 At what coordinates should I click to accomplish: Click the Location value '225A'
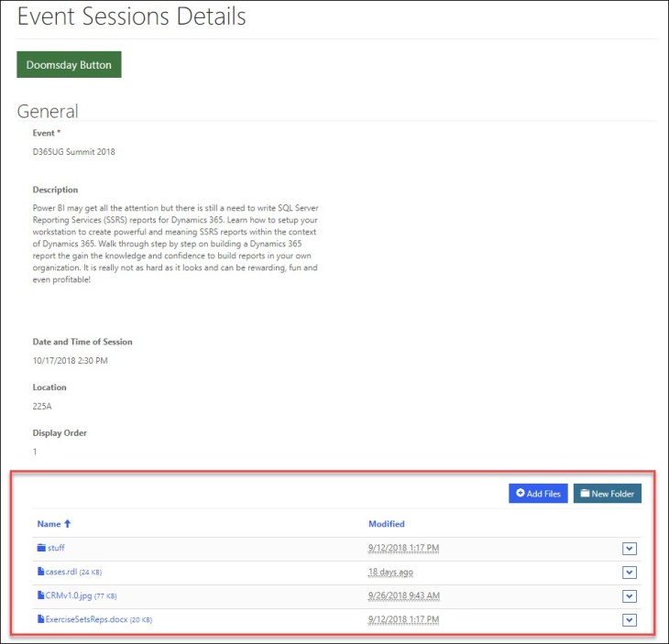42,407
